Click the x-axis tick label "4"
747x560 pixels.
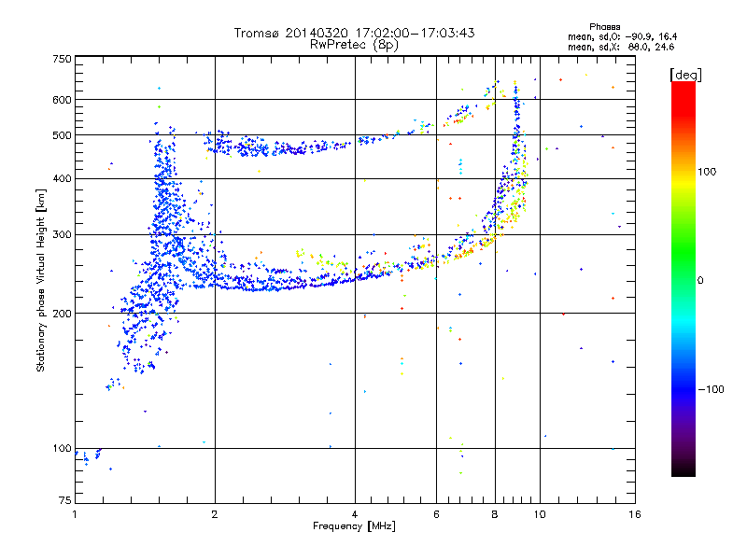pyautogui.click(x=355, y=514)
